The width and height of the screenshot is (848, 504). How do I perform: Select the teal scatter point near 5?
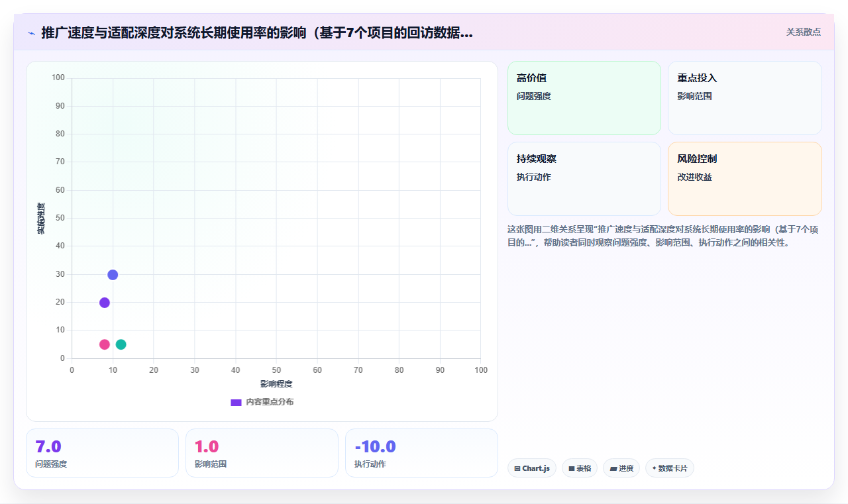click(121, 344)
